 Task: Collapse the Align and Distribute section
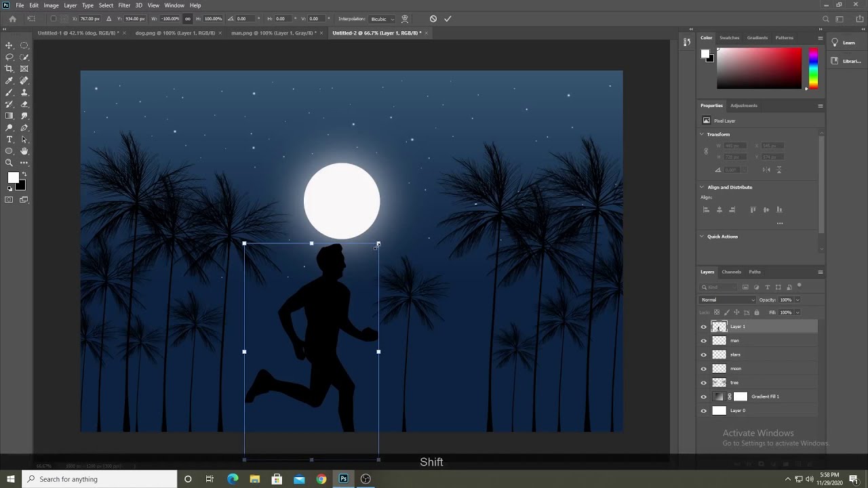point(702,187)
